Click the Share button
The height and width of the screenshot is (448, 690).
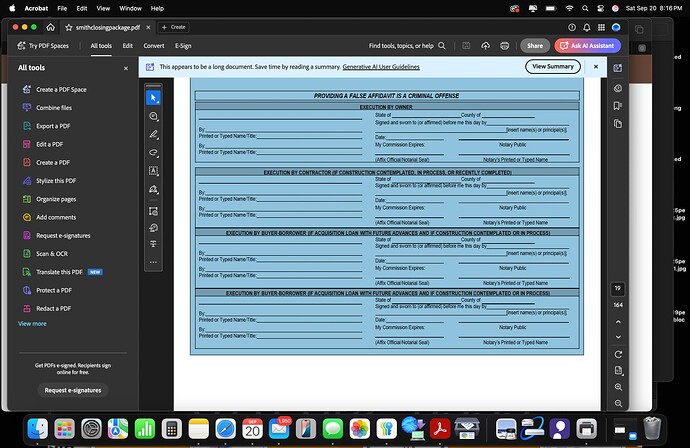coord(535,46)
